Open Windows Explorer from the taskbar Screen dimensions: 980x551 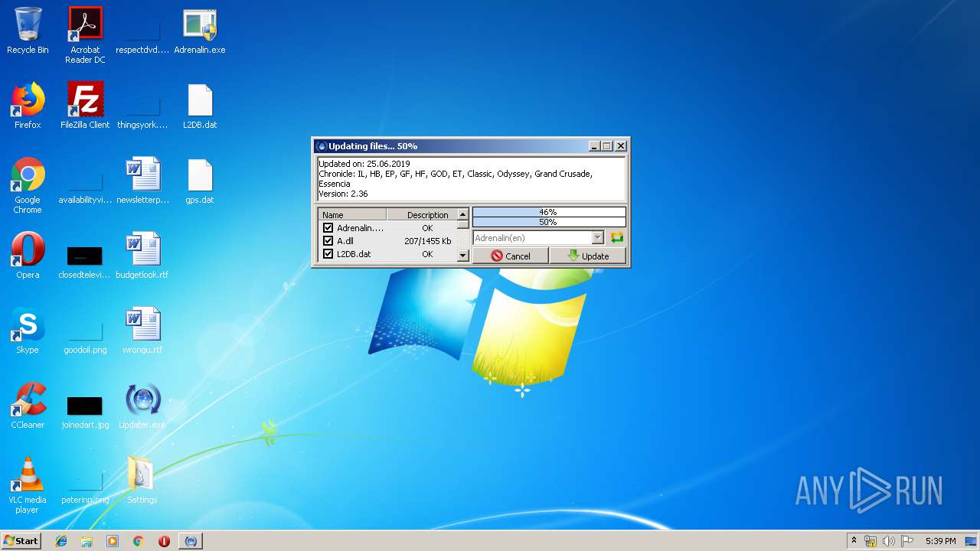87,541
